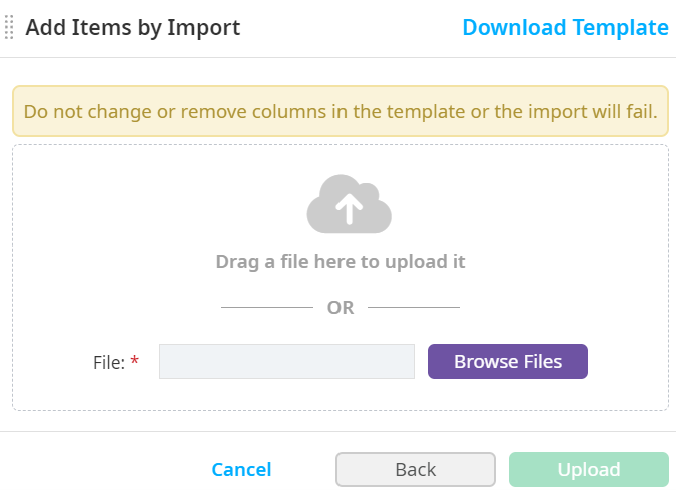Click the 'Drag a file here' text
This screenshot has width=676, height=490.
(x=340, y=262)
